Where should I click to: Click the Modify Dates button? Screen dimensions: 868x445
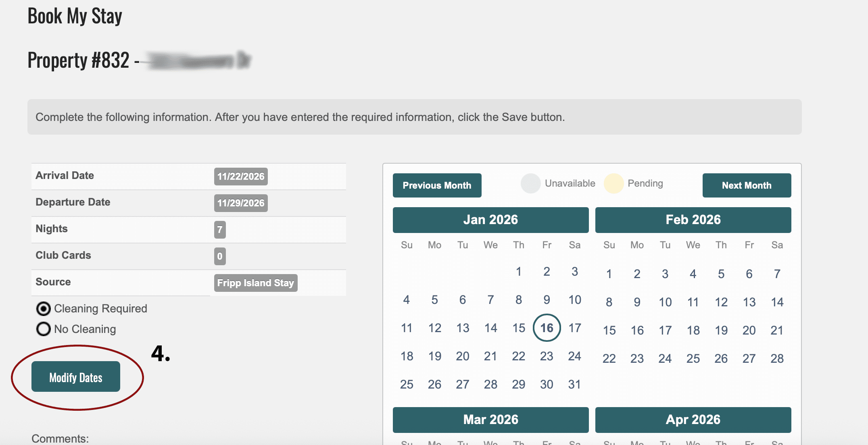(76, 377)
